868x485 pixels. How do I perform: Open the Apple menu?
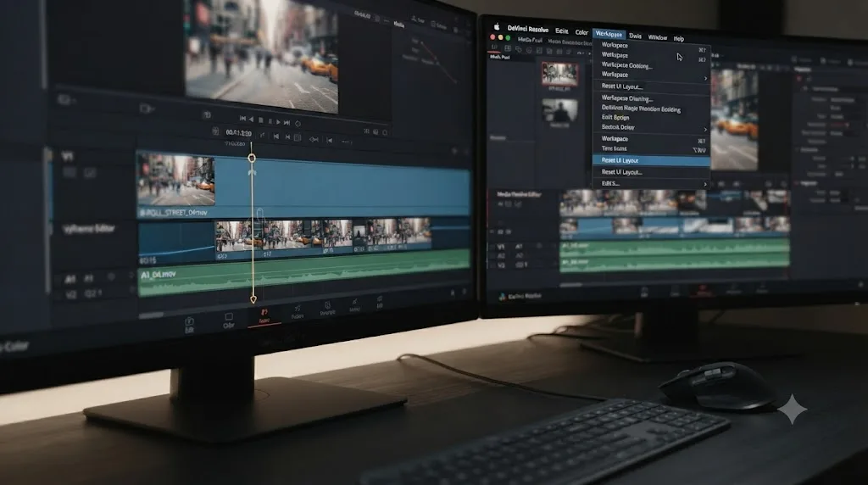(x=497, y=26)
